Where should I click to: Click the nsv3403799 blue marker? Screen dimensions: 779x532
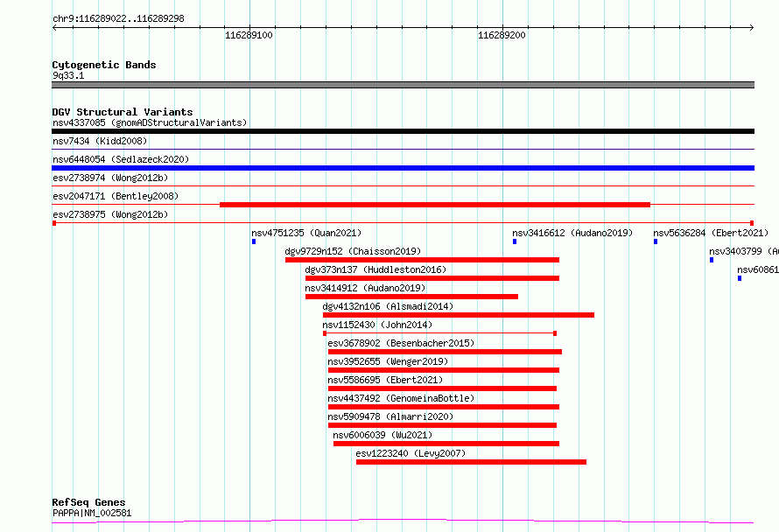712,260
